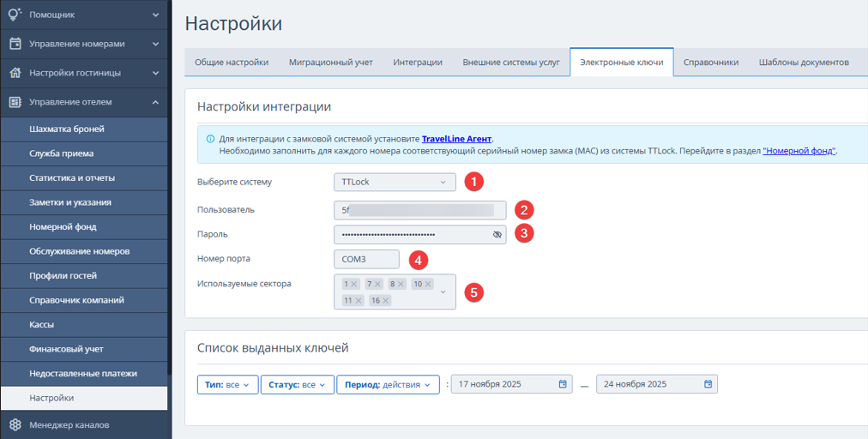Open Шахматка броней in the sidebar

[x=67, y=129]
